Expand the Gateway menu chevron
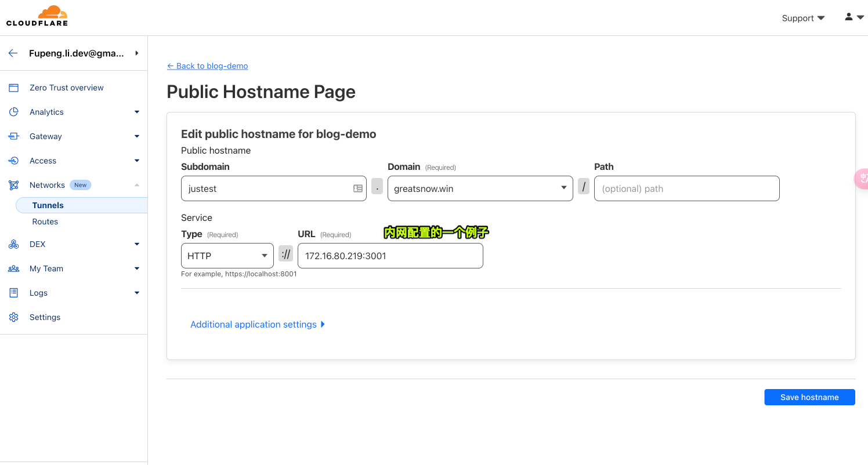868x465 pixels. point(137,136)
